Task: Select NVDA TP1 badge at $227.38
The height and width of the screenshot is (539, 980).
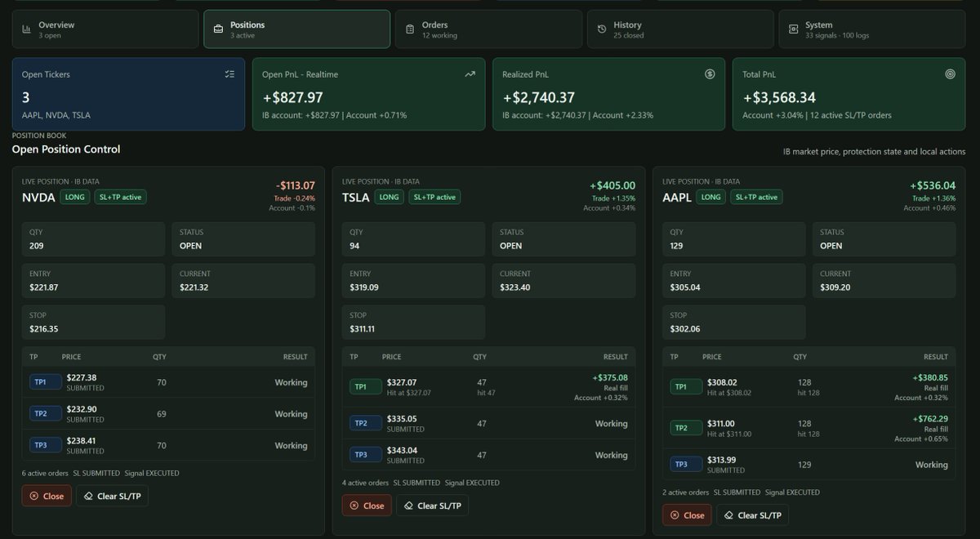Action: (46, 382)
